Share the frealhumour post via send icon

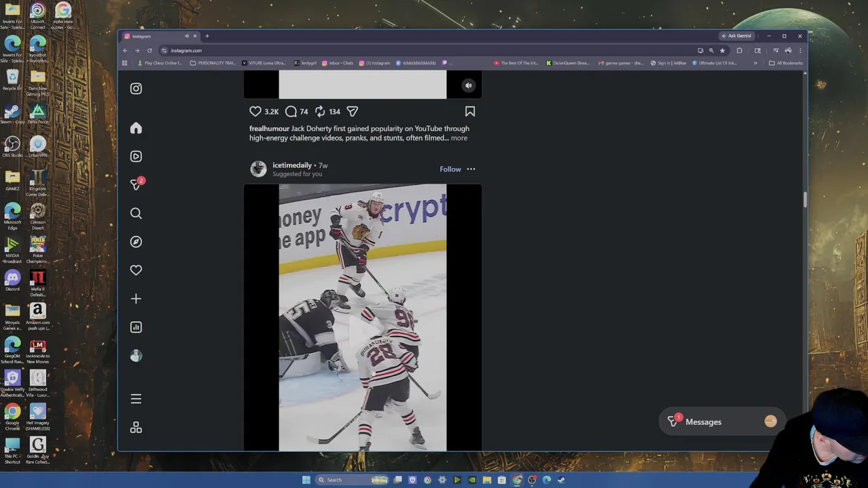click(352, 111)
